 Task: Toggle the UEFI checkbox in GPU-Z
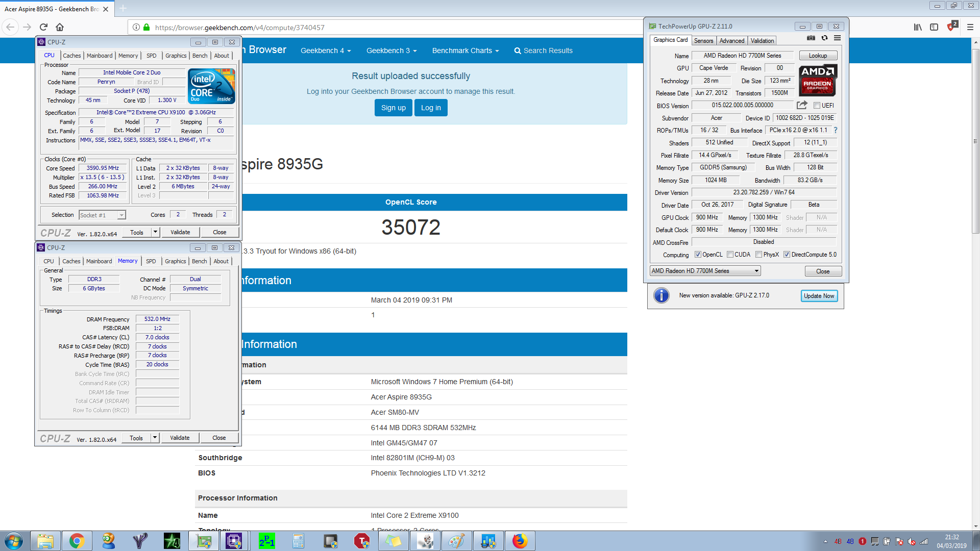pyautogui.click(x=817, y=105)
